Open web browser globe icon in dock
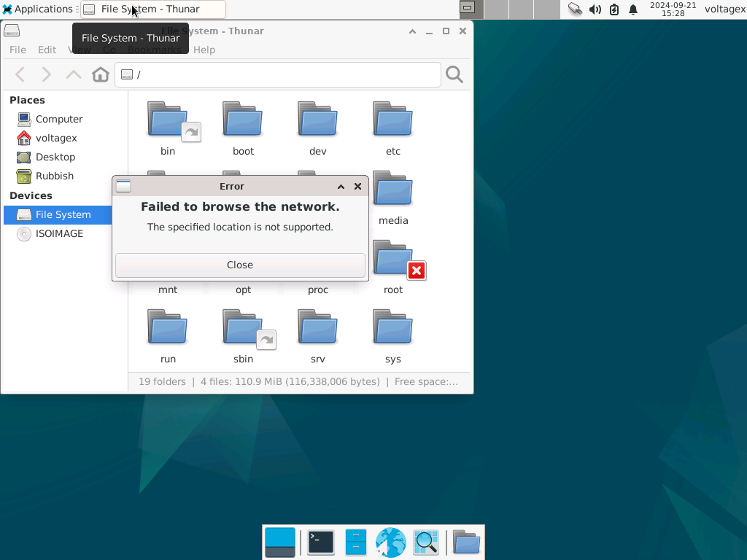747x560 pixels. coord(390,542)
